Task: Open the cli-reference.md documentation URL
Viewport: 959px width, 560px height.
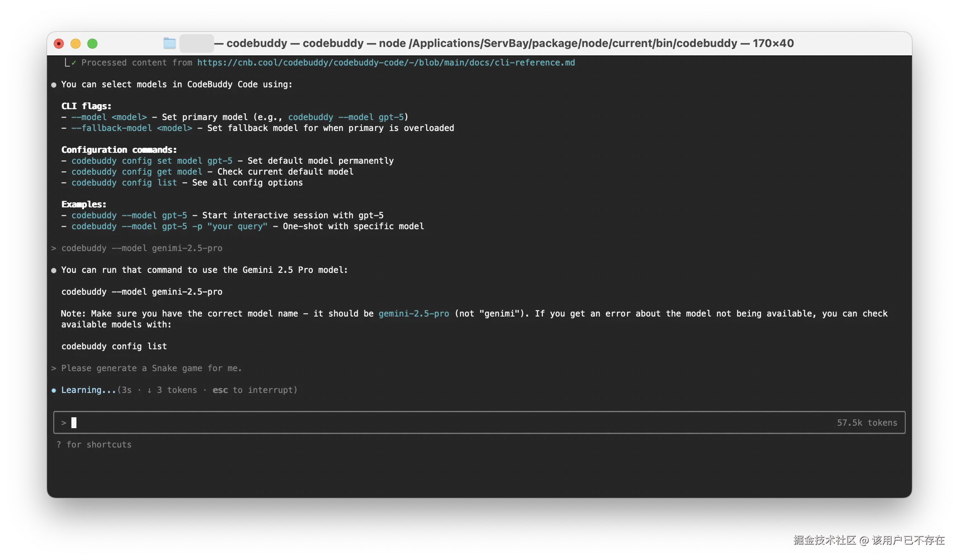Action: coord(386,63)
